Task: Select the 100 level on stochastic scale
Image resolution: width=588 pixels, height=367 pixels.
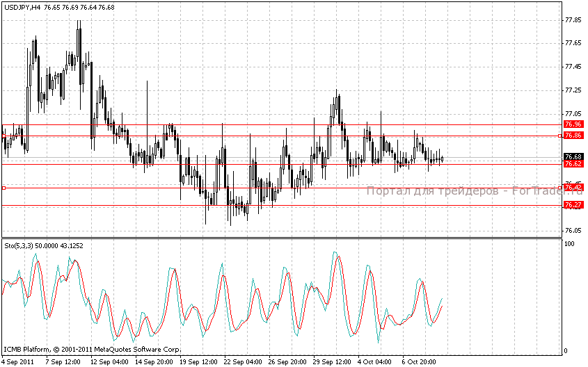Action: (569, 245)
